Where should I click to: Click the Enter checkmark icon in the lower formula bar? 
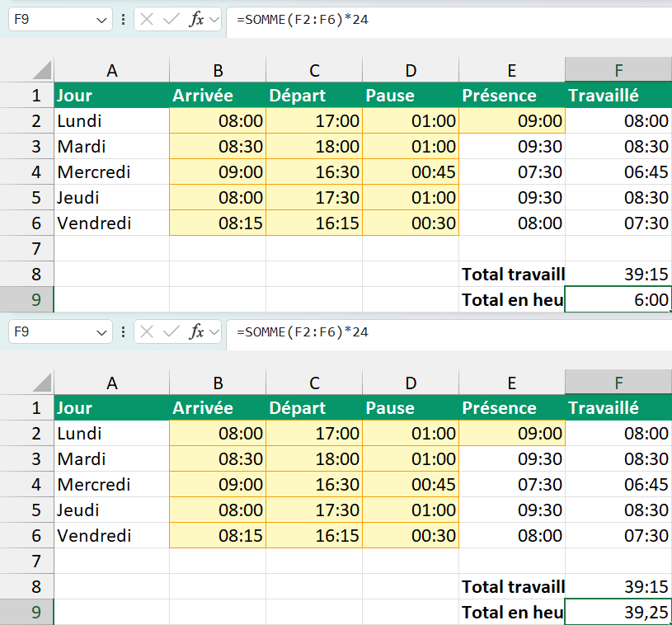click(x=172, y=331)
